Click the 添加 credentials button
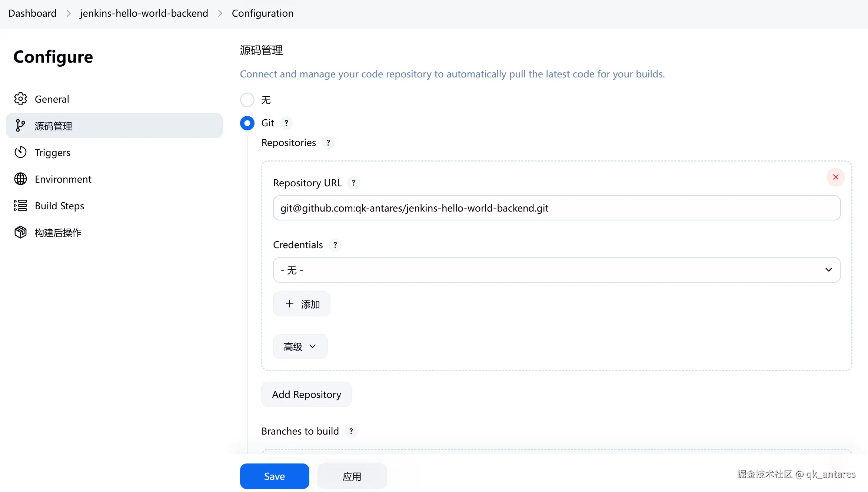 tap(302, 304)
